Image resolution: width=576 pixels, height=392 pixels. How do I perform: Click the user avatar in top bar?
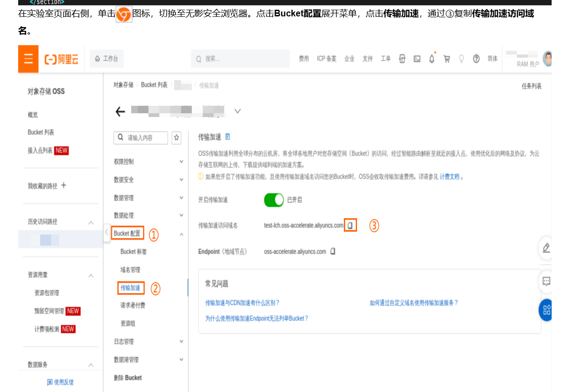(547, 58)
